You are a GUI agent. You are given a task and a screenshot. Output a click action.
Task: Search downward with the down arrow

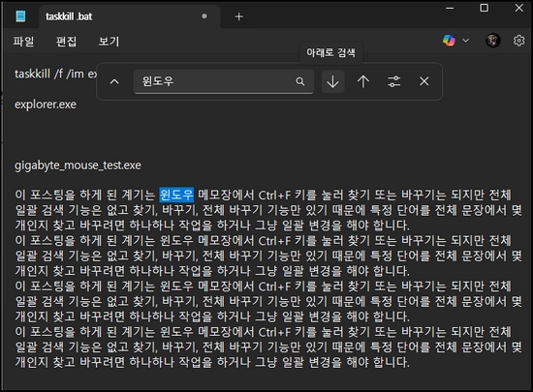point(332,81)
